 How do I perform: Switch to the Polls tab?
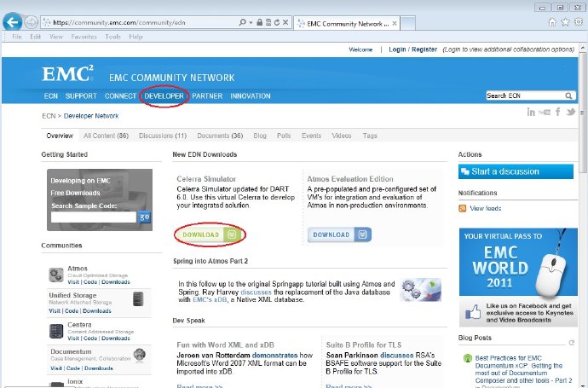coord(284,136)
